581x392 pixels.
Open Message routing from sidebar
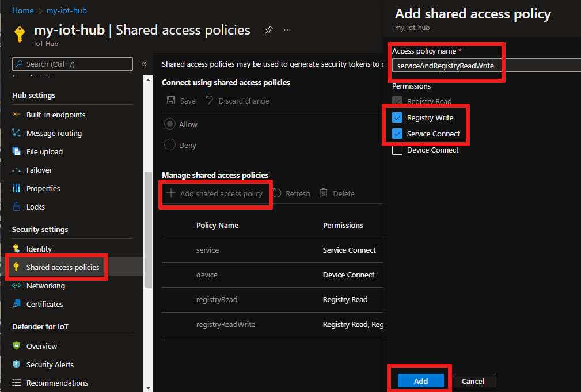pos(54,133)
